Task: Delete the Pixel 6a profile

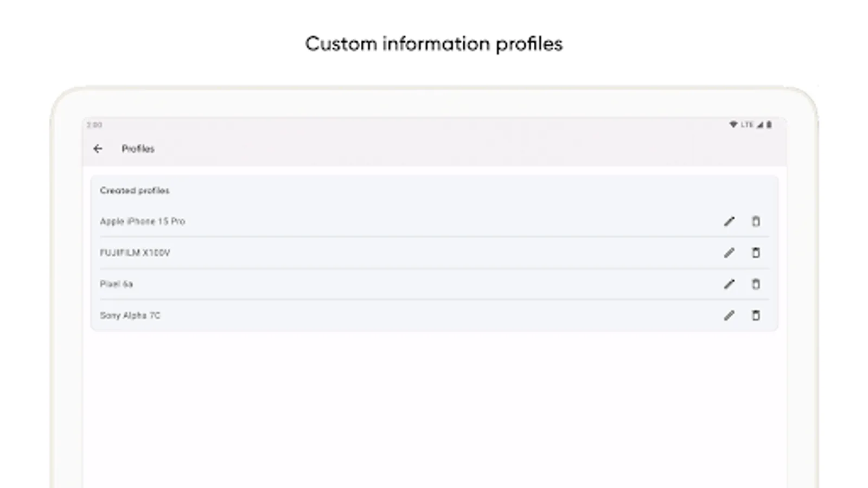Action: (756, 284)
